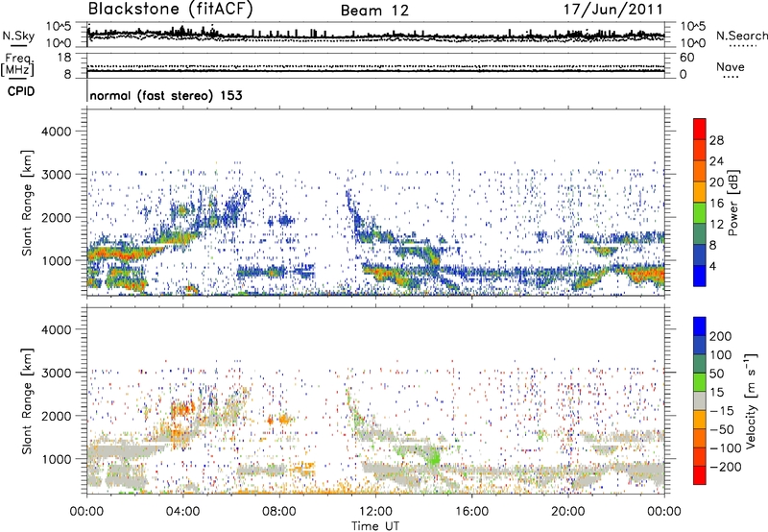The image size is (768, 532).
Task: Click the 12:00 time tick label
Action: (375, 512)
